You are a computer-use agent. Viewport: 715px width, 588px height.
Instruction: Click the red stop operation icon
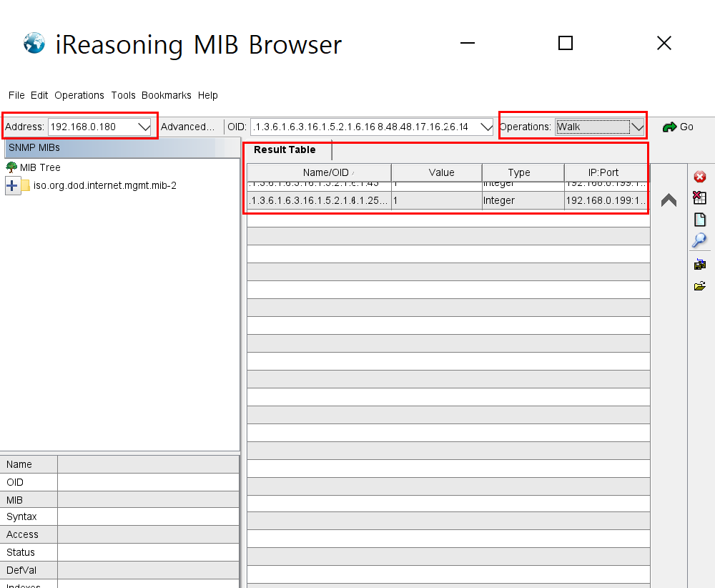pyautogui.click(x=700, y=177)
